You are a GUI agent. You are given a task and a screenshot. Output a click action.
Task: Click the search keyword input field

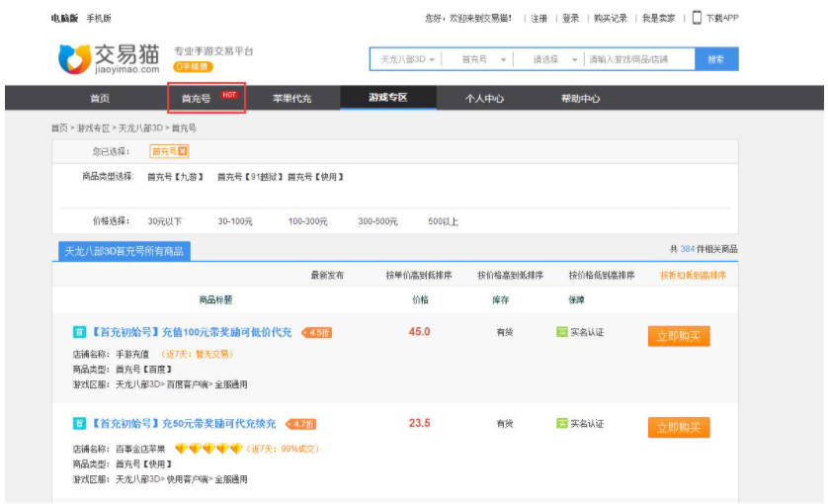point(639,59)
